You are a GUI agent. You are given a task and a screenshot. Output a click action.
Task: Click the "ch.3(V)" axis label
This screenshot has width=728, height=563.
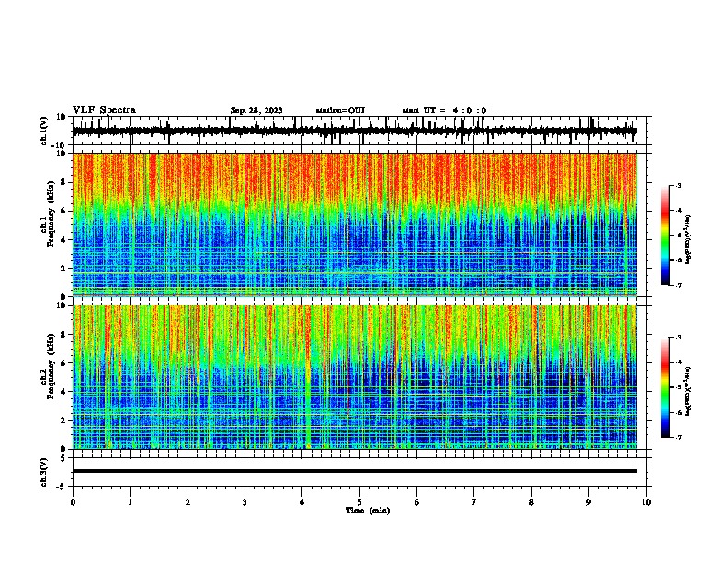44,472
